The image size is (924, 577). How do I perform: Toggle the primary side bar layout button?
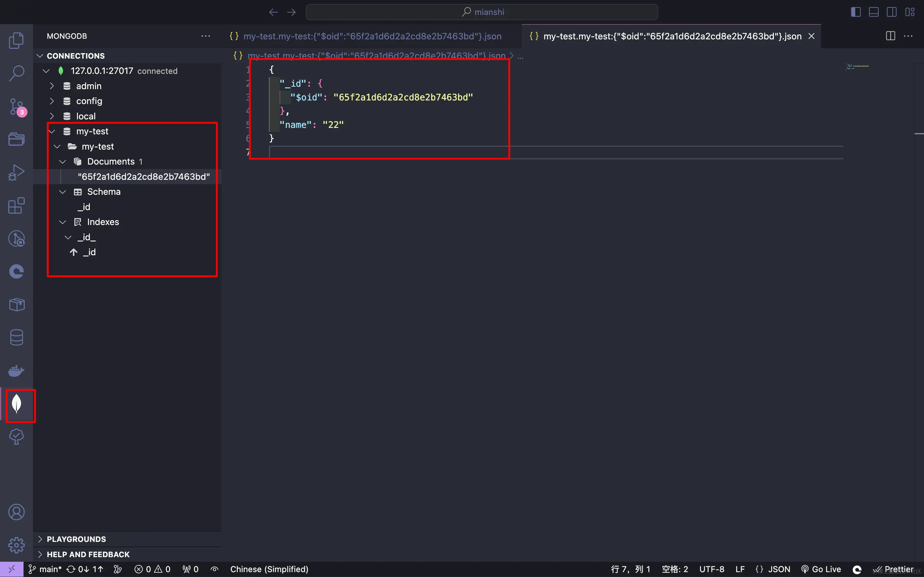(x=856, y=12)
